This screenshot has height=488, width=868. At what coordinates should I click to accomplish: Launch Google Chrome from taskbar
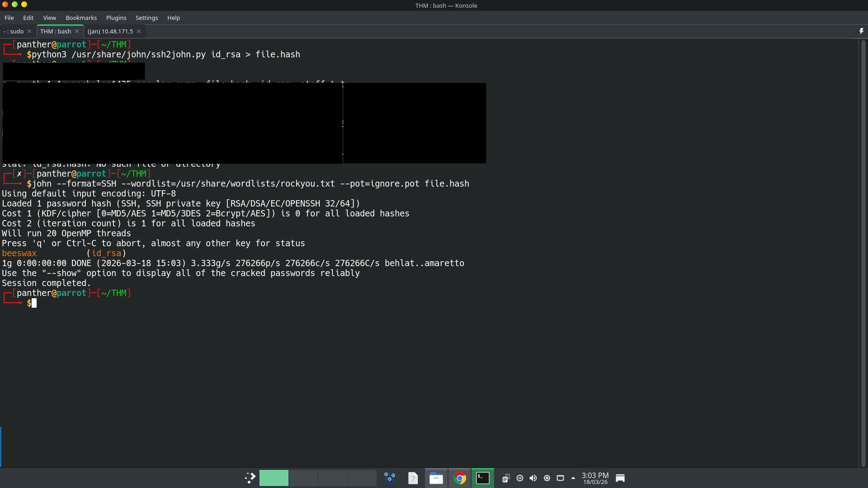pyautogui.click(x=460, y=478)
